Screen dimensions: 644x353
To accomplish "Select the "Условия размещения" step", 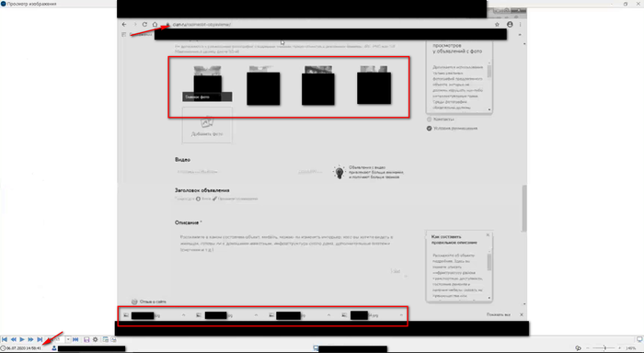I will click(453, 129).
